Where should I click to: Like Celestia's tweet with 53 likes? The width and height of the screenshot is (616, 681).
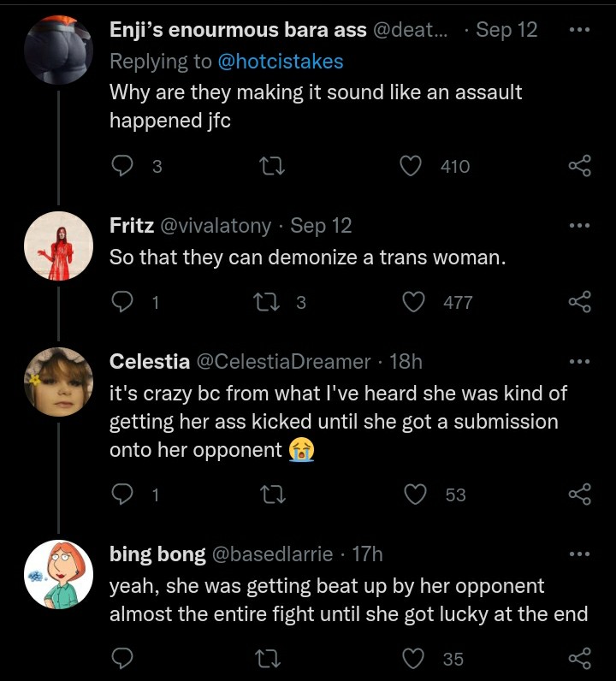(416, 494)
